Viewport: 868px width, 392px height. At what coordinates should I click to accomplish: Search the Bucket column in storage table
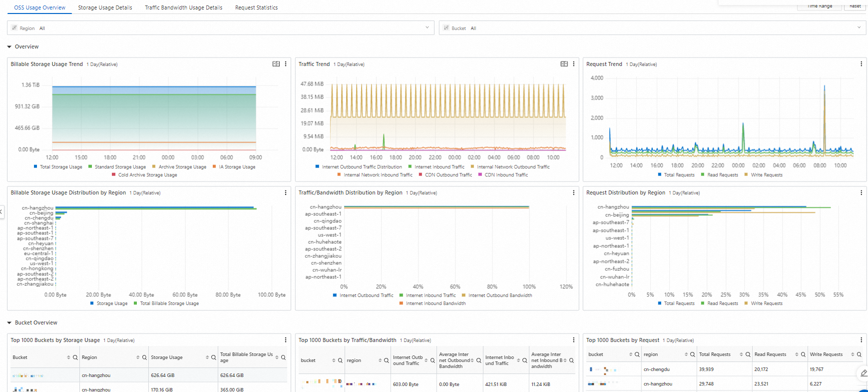pyautogui.click(x=75, y=357)
